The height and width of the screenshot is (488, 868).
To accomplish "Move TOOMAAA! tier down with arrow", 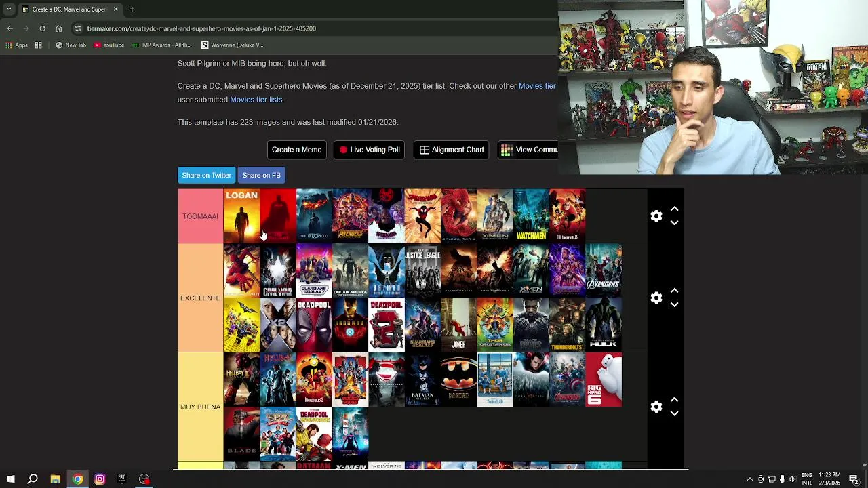I will [674, 223].
